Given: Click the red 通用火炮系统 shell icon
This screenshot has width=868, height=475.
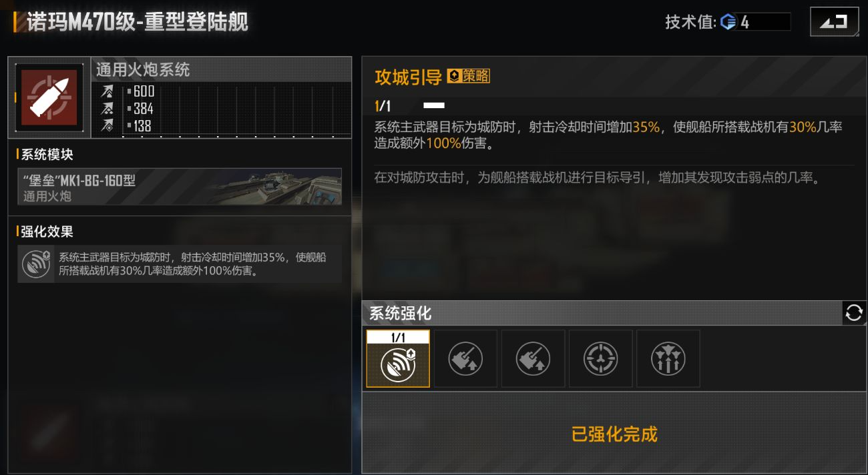Looking at the screenshot, I should [49, 97].
